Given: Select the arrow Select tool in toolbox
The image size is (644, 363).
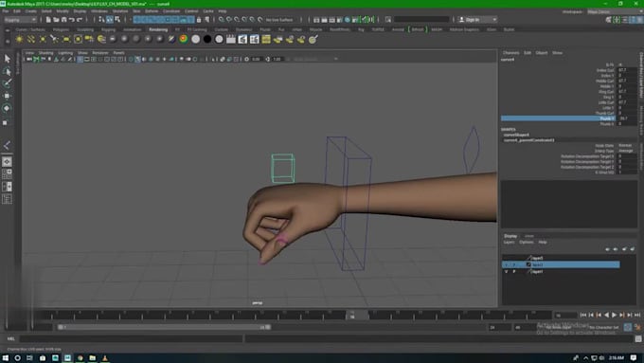Looking at the screenshot, I should click(x=7, y=59).
